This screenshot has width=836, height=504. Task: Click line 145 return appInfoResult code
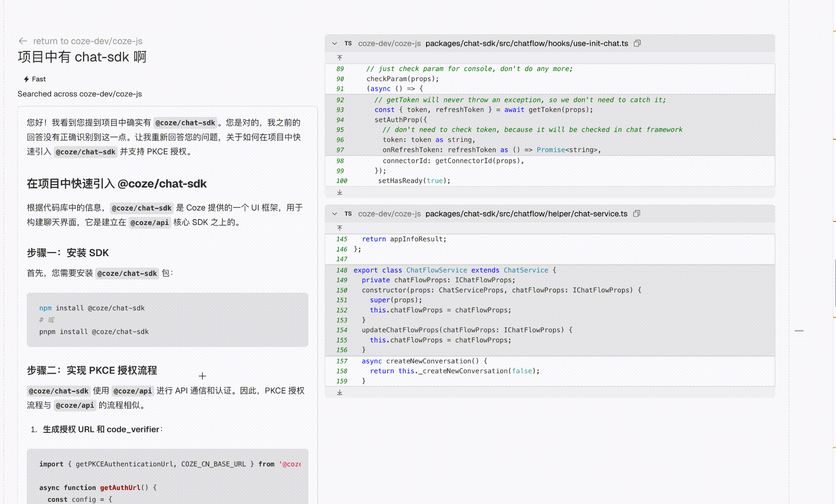click(404, 239)
